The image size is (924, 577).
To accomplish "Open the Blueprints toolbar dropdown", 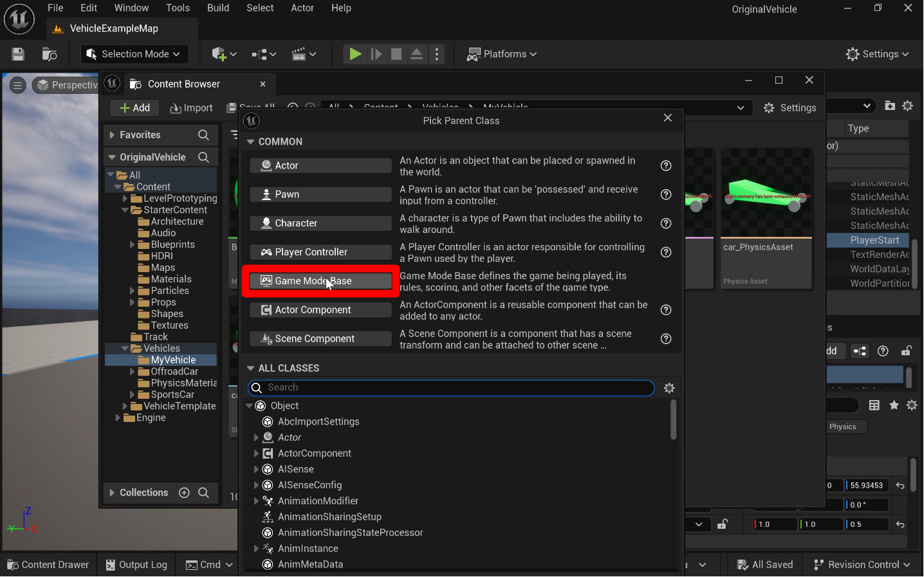I will coord(264,54).
